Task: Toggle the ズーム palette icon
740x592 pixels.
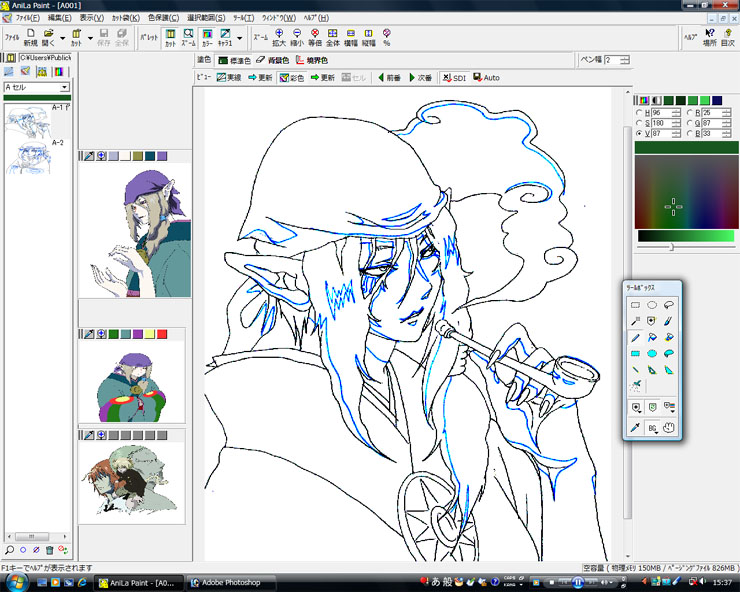Action: coord(188,37)
